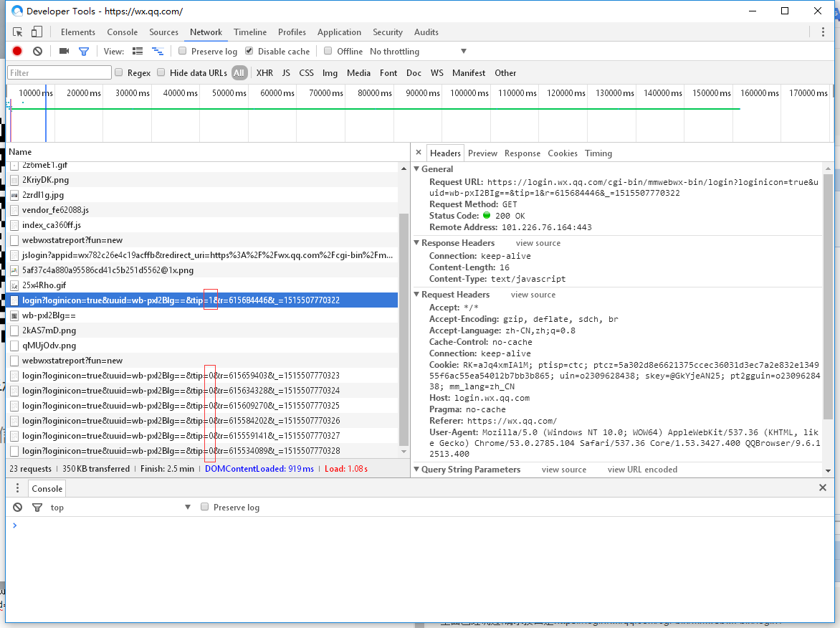Click the icon of index_ca360ff.js

coord(14,225)
